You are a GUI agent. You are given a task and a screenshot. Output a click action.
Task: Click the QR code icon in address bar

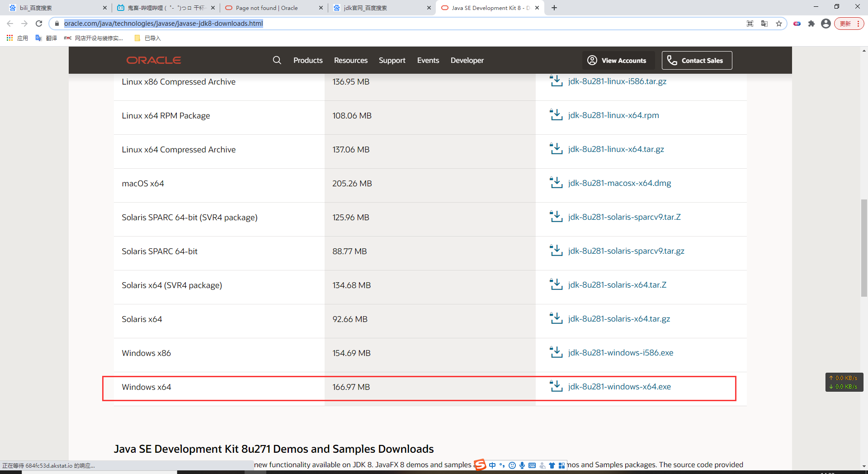coord(750,24)
